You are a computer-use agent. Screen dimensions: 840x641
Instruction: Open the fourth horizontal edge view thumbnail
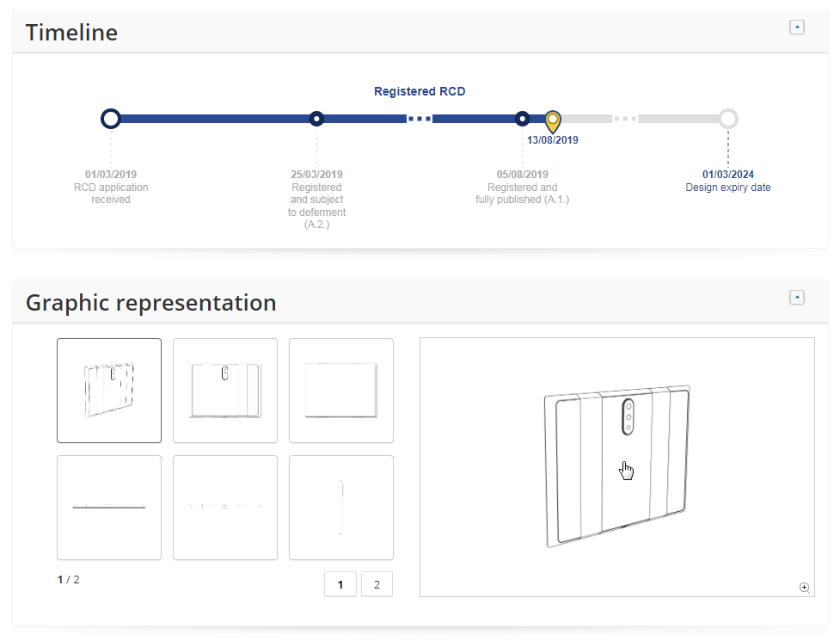click(109, 508)
